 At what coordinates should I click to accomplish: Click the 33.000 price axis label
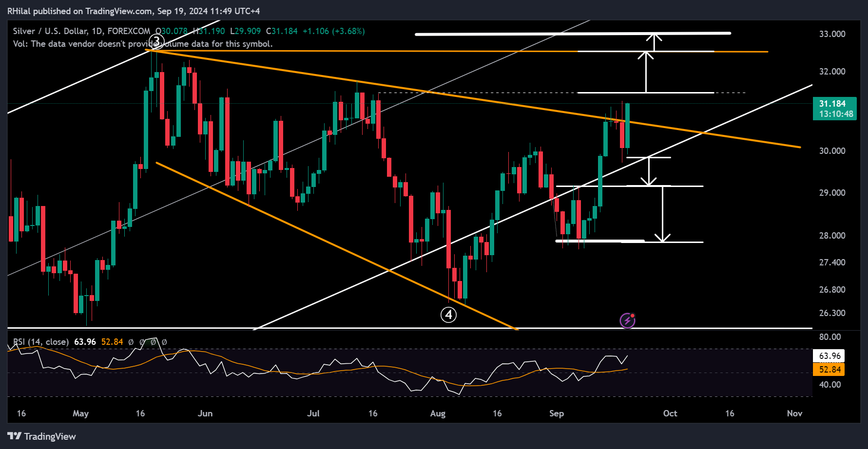832,34
